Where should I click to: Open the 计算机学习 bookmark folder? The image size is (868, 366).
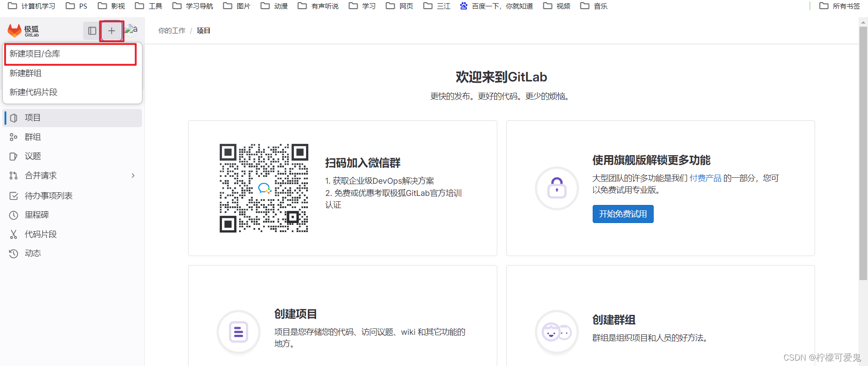pos(32,6)
